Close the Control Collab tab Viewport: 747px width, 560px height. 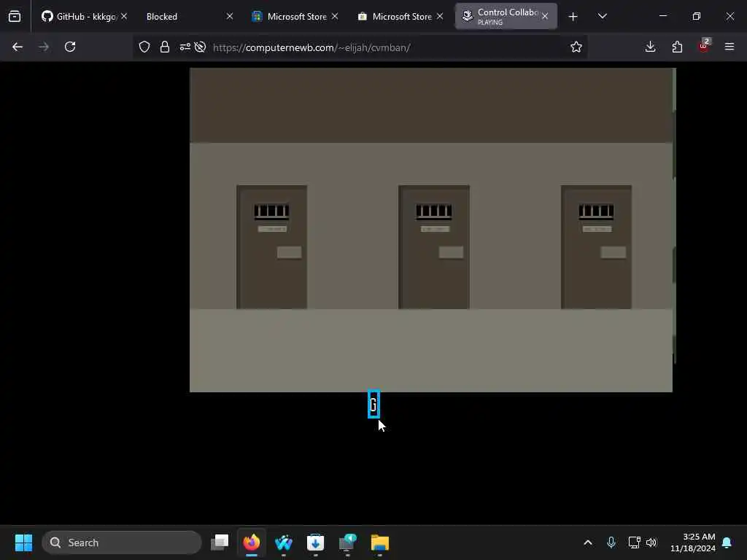coord(545,16)
